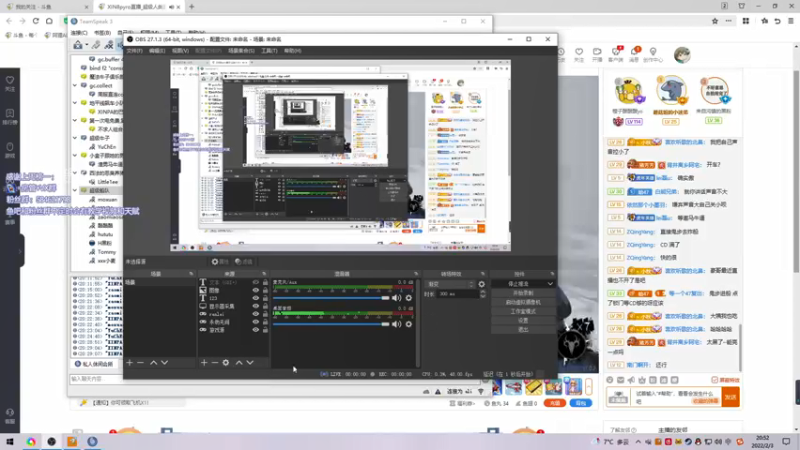
Task: Mute the 桌面音频 mixer channel
Action: [x=396, y=324]
